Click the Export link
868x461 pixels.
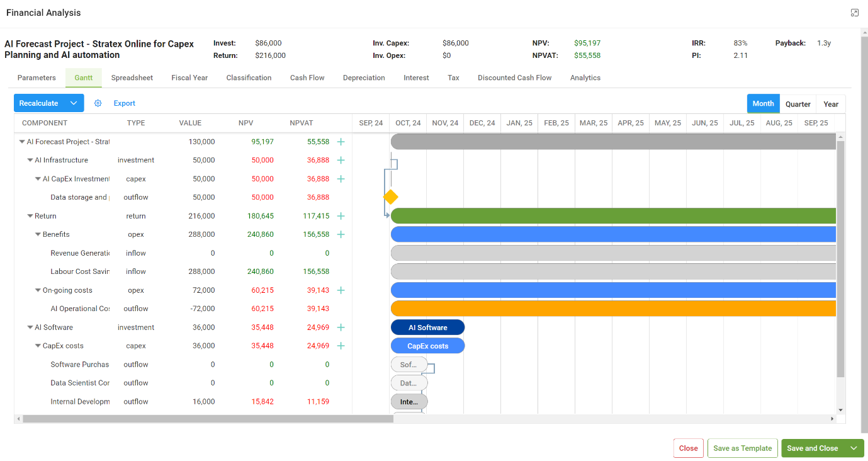coord(124,103)
